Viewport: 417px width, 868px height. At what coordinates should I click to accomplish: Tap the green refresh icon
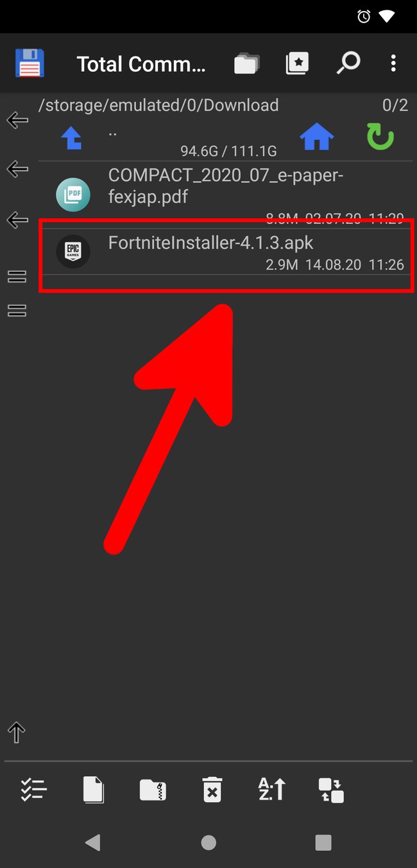[x=380, y=137]
